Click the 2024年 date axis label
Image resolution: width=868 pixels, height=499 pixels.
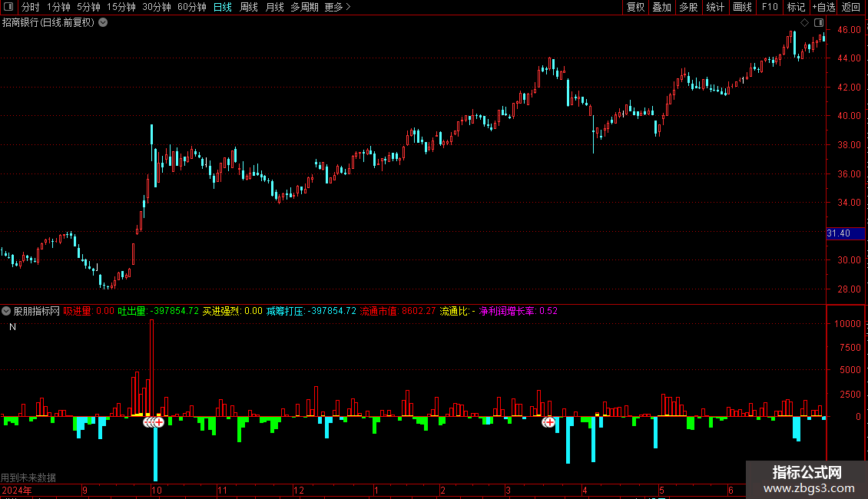pyautogui.click(x=17, y=490)
